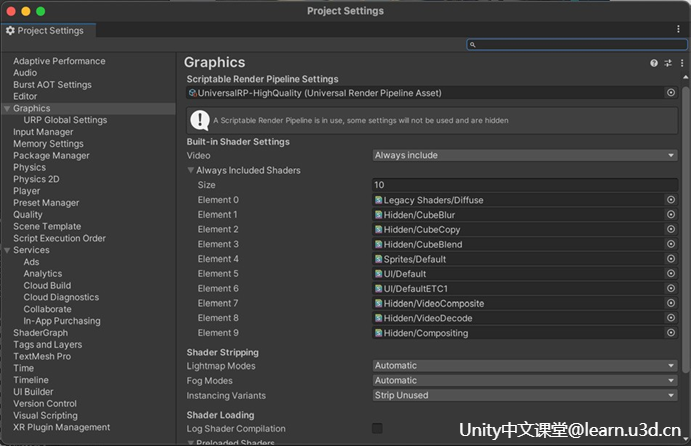Enable the Log Shader Compilation checkbox
This screenshot has width=691, height=446.
(377, 428)
